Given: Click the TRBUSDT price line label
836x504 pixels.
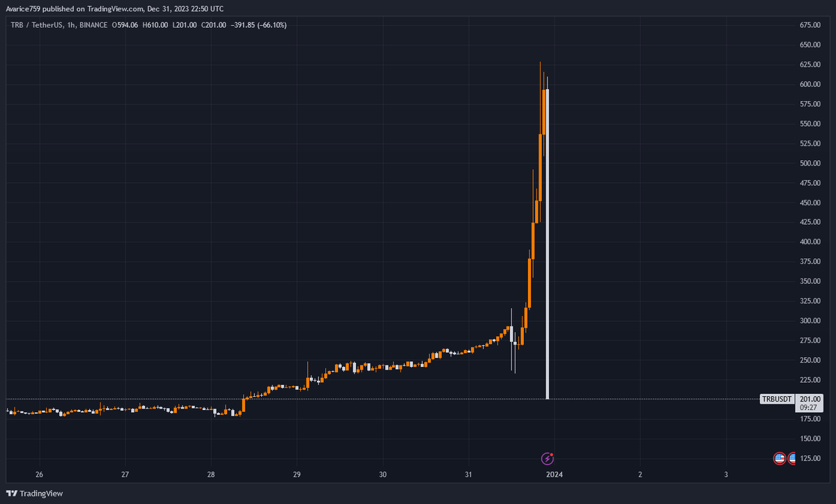Looking at the screenshot, I should click(x=777, y=399).
